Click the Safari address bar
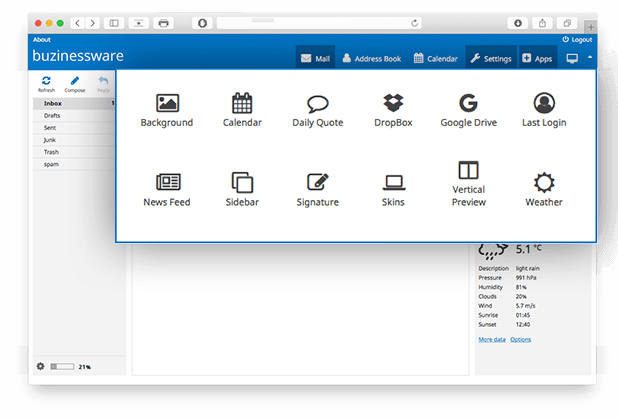This screenshot has height=419, width=618. point(317,22)
